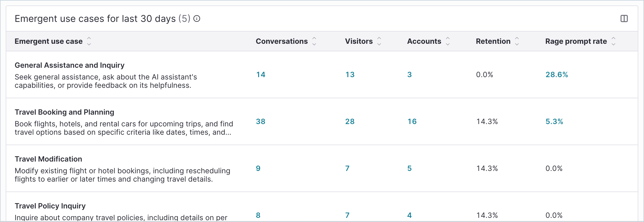This screenshot has width=644, height=222.
Task: Open 7 visitors for Travel Policy Inquiry
Action: [x=347, y=215]
